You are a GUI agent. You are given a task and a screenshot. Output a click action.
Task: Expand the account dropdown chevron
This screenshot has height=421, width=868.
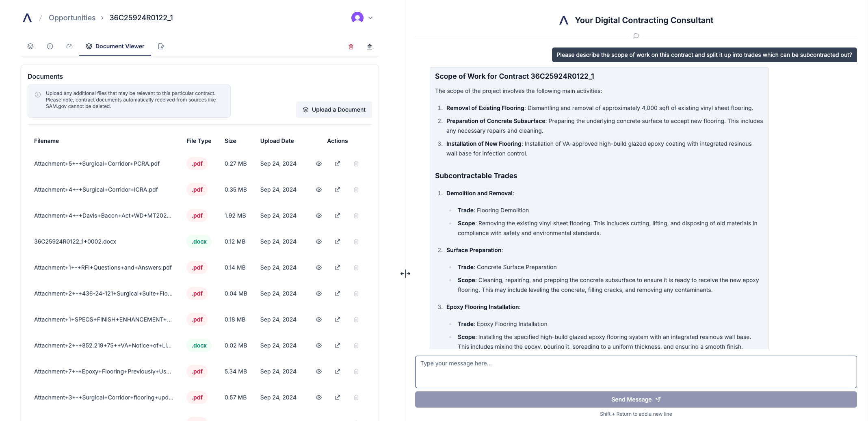pos(370,18)
